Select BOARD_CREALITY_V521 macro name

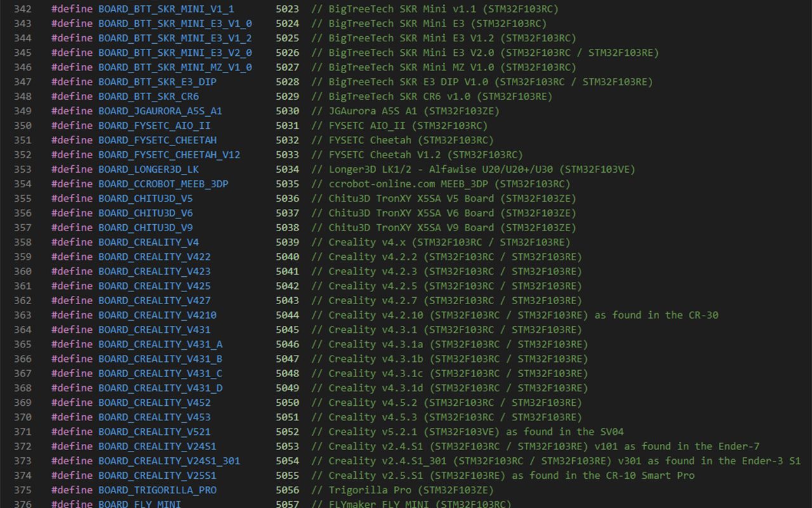pos(154,432)
